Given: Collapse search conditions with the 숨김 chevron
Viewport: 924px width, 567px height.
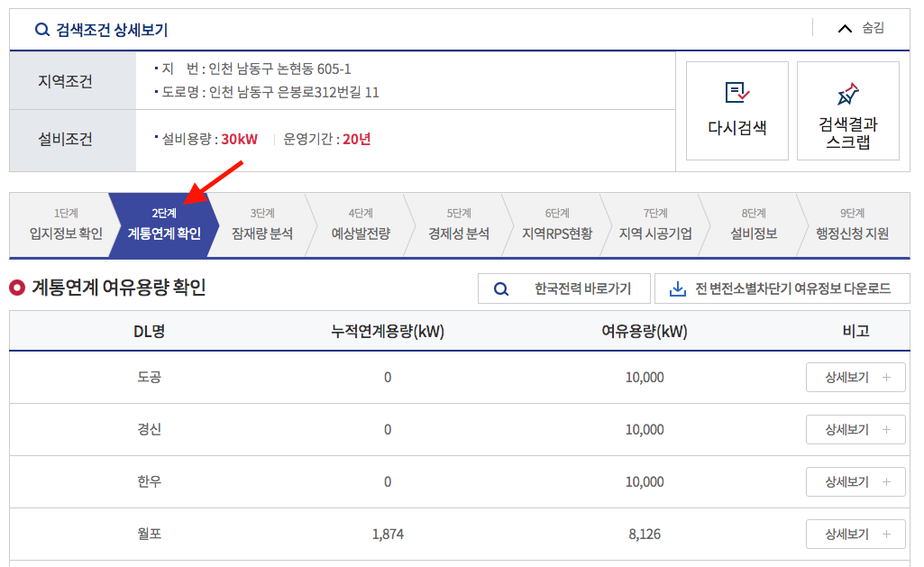Looking at the screenshot, I should tap(845, 28).
